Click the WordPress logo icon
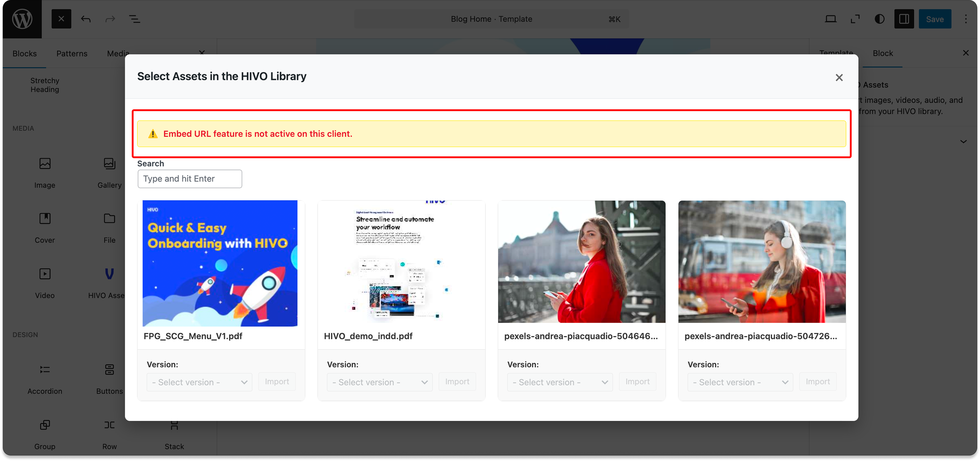Screen dimensions: 980x461 22,19
